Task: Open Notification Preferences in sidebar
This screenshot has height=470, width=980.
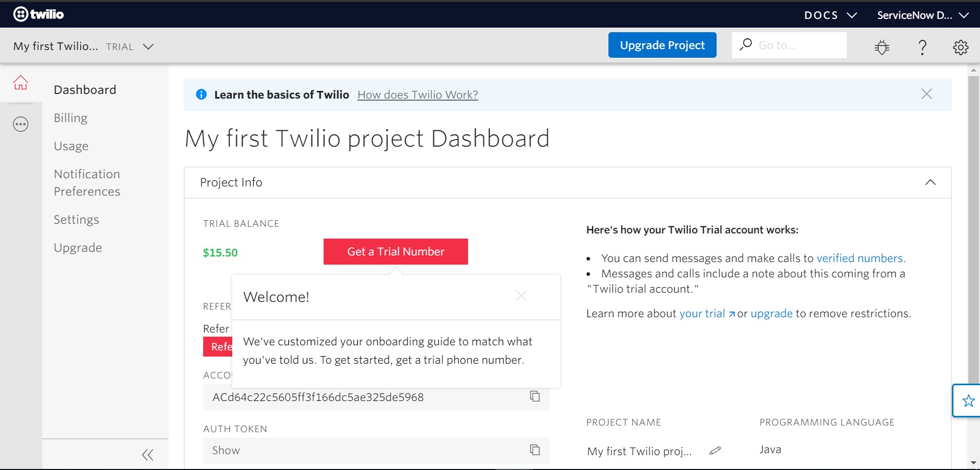Action: 87,182
